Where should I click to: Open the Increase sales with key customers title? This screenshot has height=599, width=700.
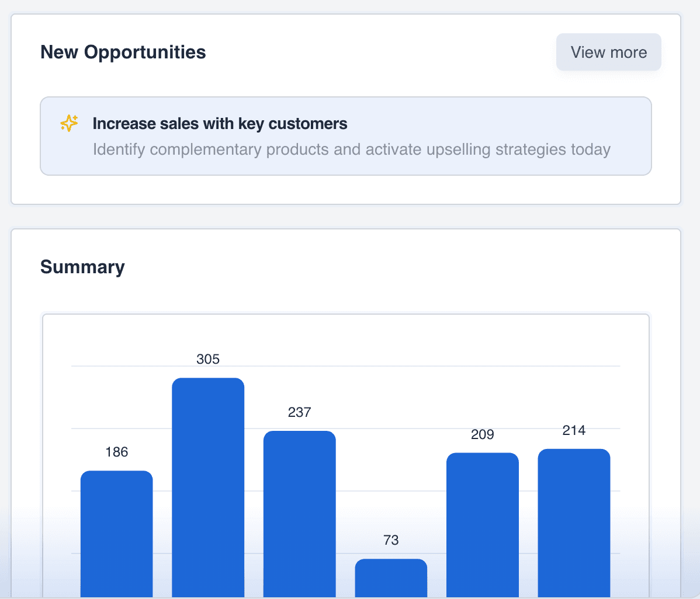pyautogui.click(x=220, y=124)
